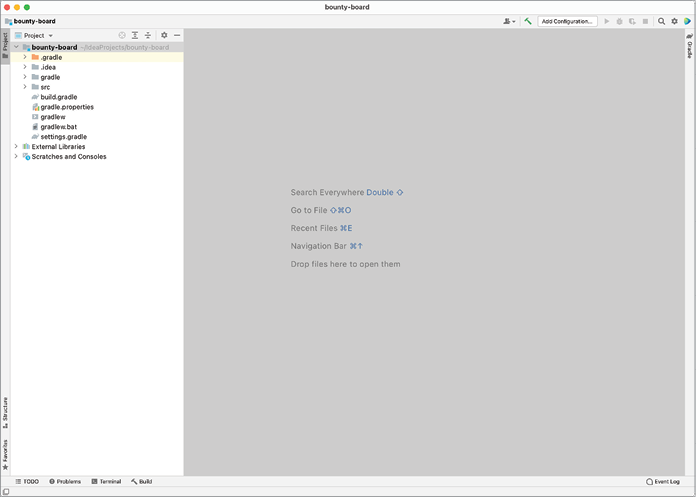Viewport: 696px width, 497px height.
Task: Open the Problems tab
Action: (65, 482)
